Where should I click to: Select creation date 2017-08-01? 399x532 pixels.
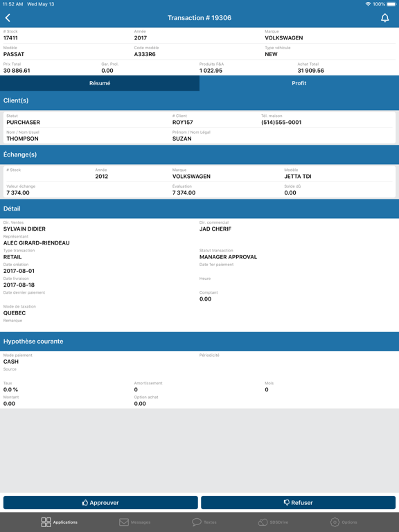19,271
